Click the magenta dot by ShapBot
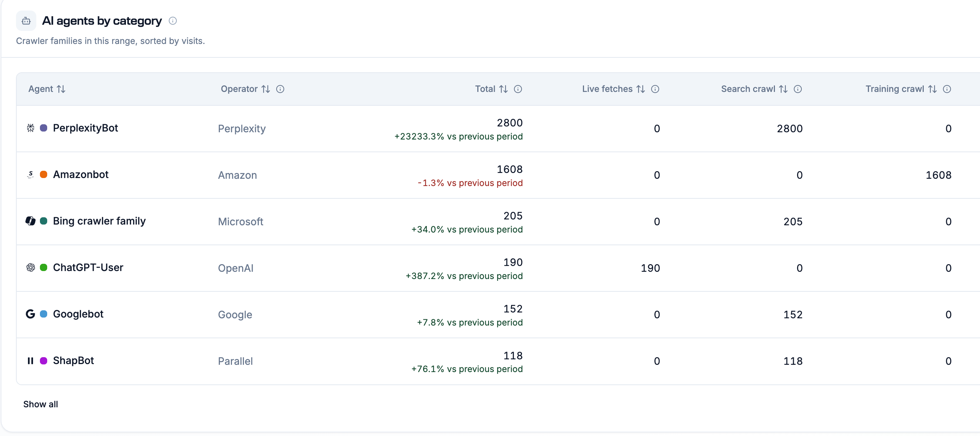 coord(44,360)
